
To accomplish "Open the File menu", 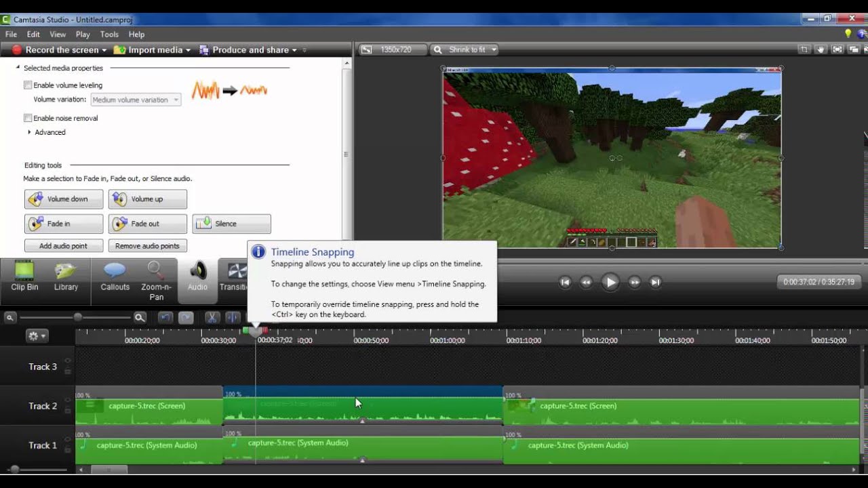I will (x=11, y=35).
